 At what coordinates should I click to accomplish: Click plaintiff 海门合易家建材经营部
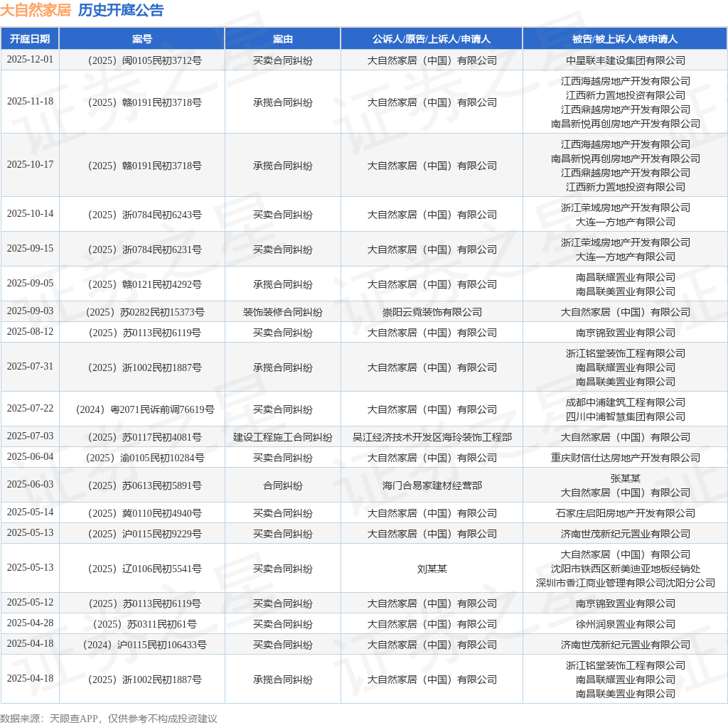(432, 486)
